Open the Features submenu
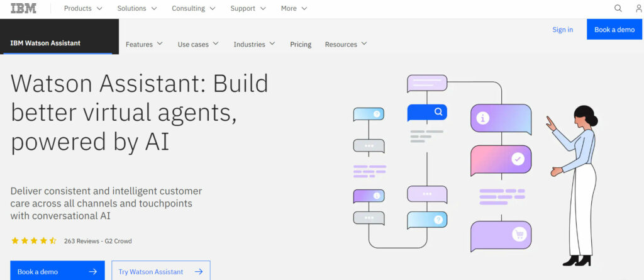 pyautogui.click(x=144, y=44)
